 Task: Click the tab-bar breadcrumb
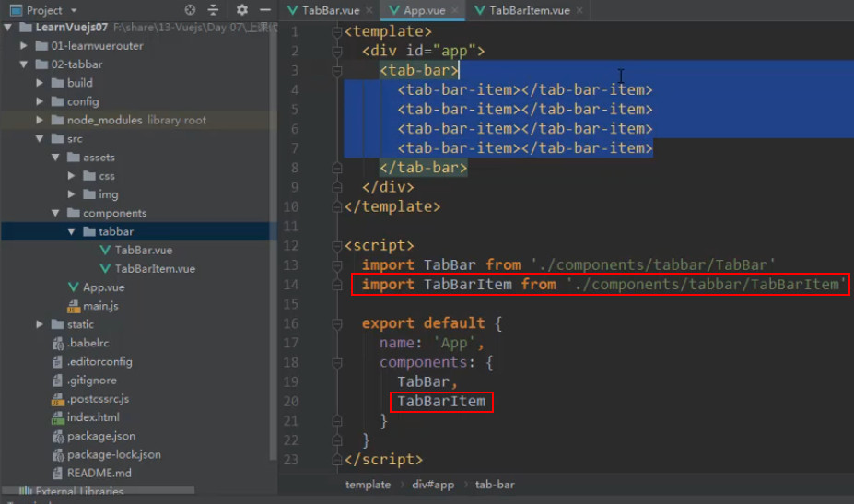coord(495,485)
